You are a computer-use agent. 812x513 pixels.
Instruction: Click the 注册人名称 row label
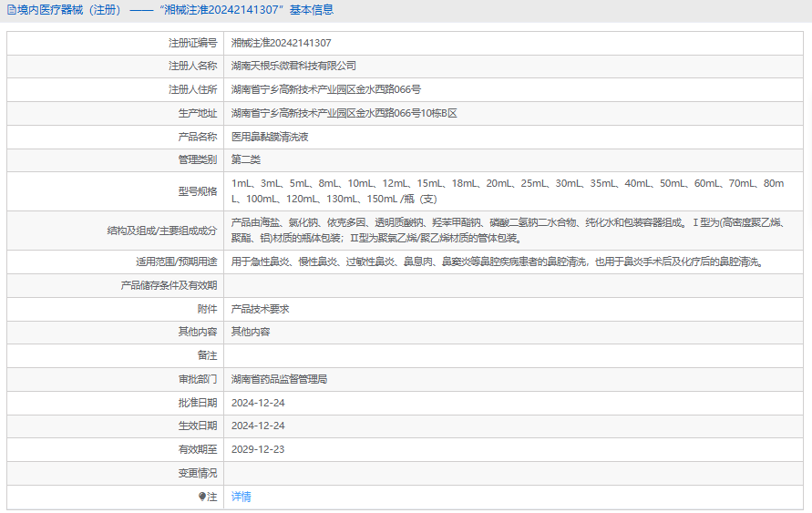(x=192, y=66)
